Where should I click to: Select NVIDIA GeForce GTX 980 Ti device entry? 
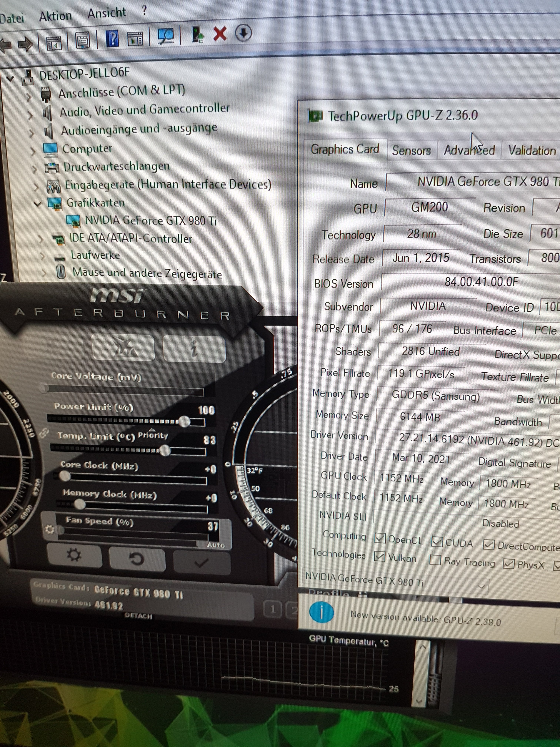[x=150, y=220]
